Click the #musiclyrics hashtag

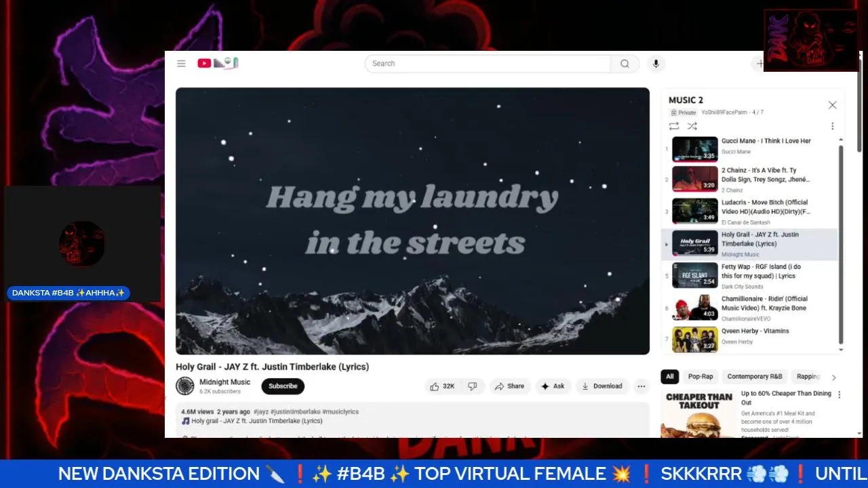(x=340, y=412)
